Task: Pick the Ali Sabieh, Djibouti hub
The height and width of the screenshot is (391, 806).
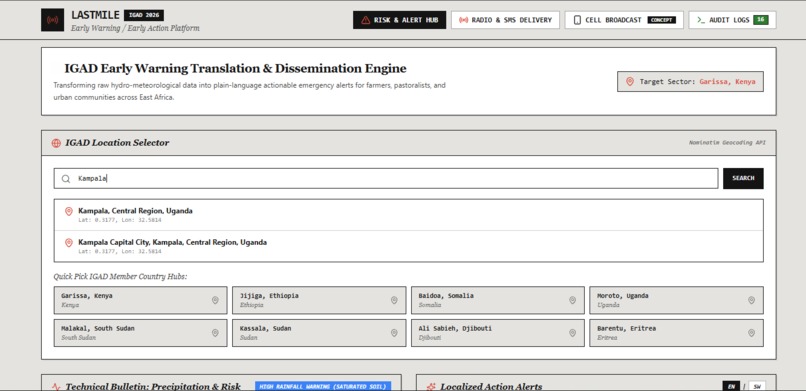Action: tap(498, 333)
